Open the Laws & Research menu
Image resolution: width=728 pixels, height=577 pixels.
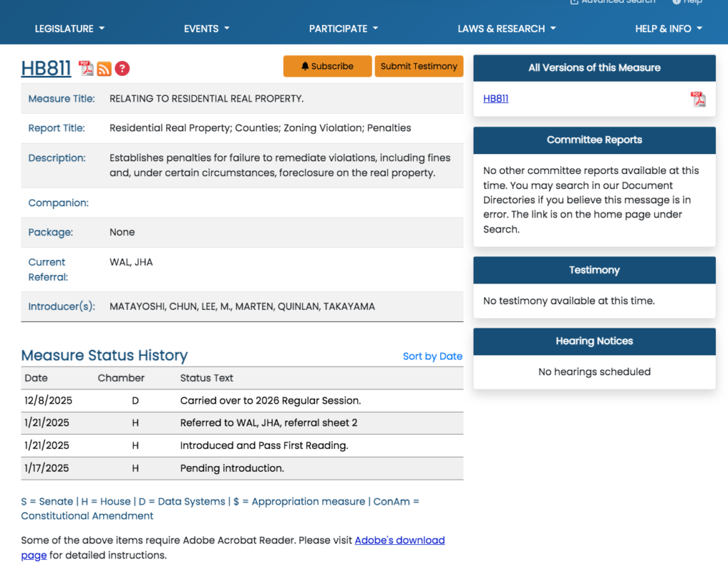[x=506, y=28]
